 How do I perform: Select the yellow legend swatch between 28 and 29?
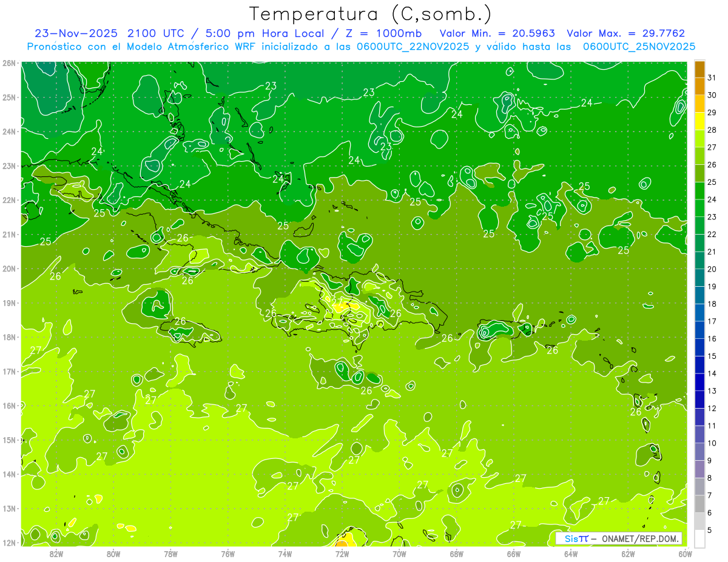(x=699, y=121)
